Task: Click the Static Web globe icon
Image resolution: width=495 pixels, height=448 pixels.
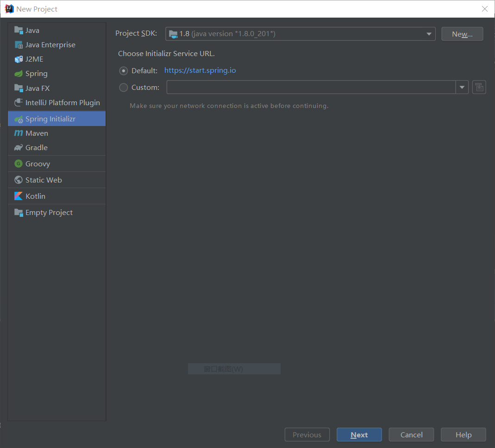Action: tap(19, 180)
